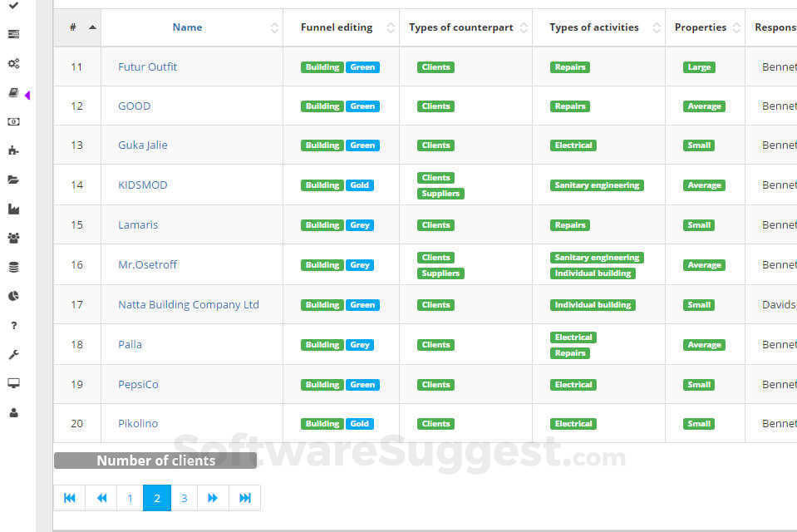Go to page 1 of results
797x532 pixels.
[130, 498]
